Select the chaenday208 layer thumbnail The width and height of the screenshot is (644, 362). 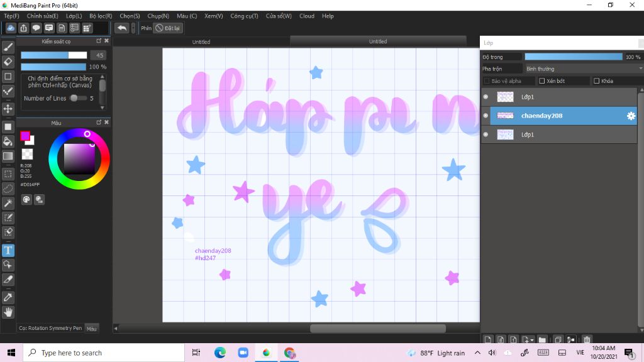click(505, 116)
